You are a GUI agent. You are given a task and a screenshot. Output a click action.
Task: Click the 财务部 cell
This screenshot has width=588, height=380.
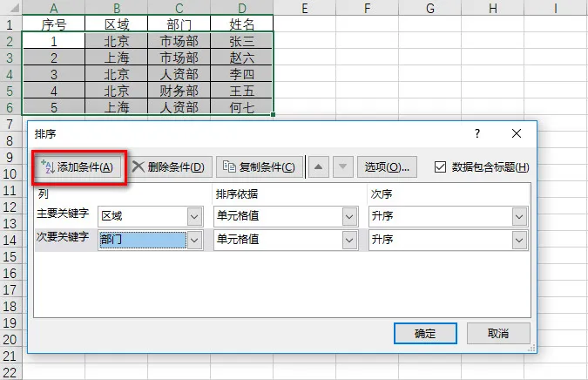(x=179, y=91)
